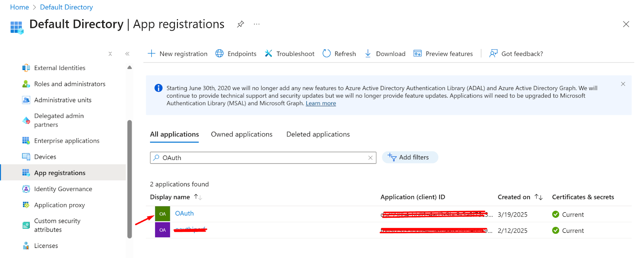
Task: Click the Troubleshoot button label
Action: 295,54
